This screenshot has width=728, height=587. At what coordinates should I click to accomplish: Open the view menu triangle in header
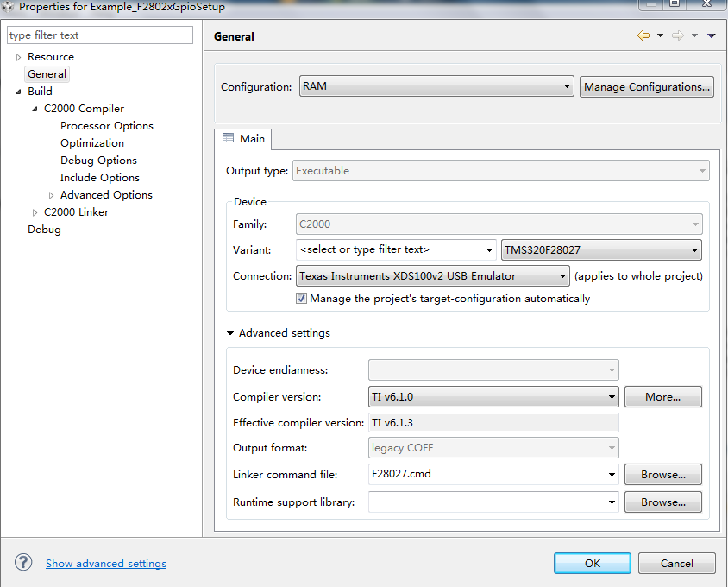712,35
